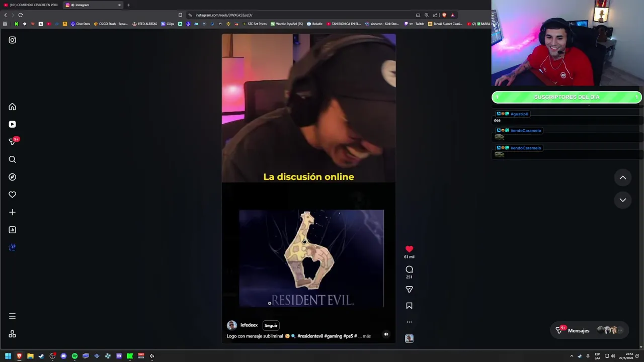Open the Tanuki Sunset Classic bookmark
Viewport: 644px width, 362px height.
tap(445, 24)
